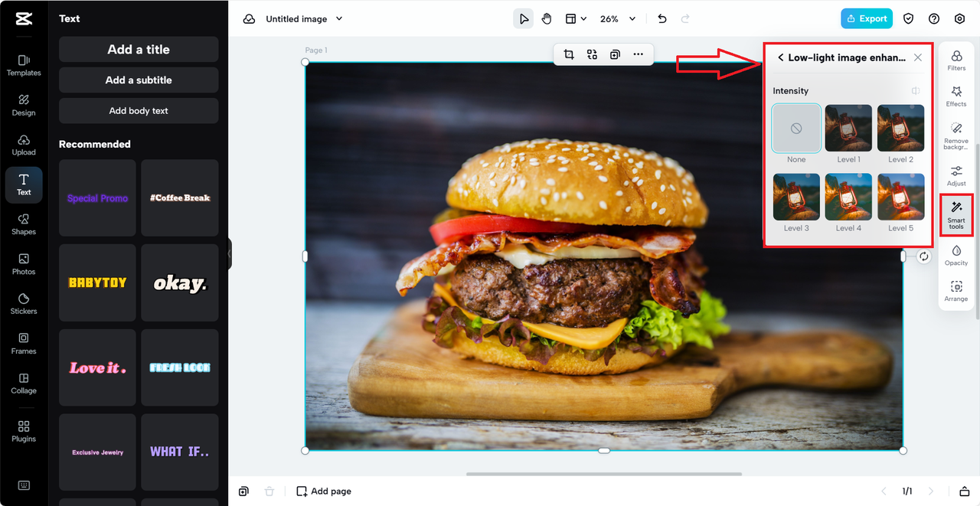
Task: Undo the last action
Action: (662, 19)
